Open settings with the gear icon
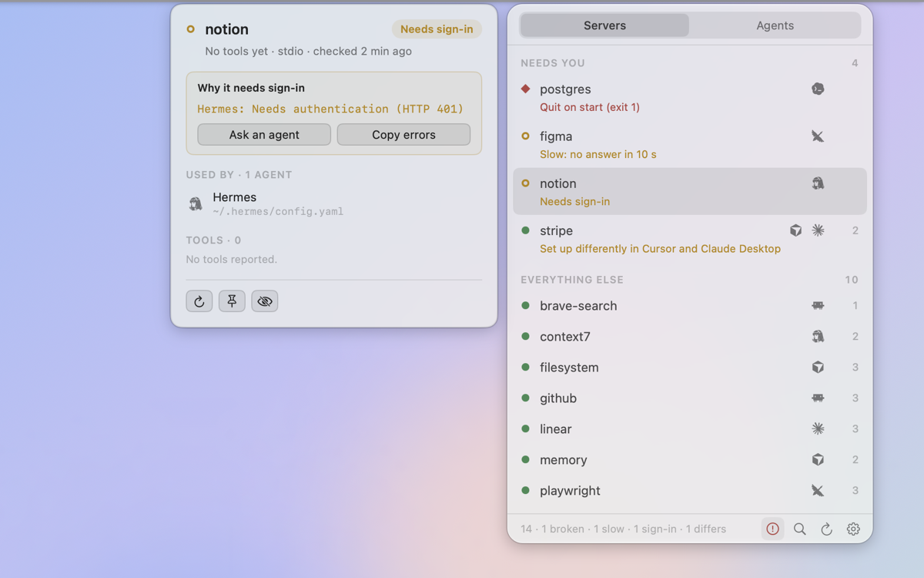 tap(853, 529)
